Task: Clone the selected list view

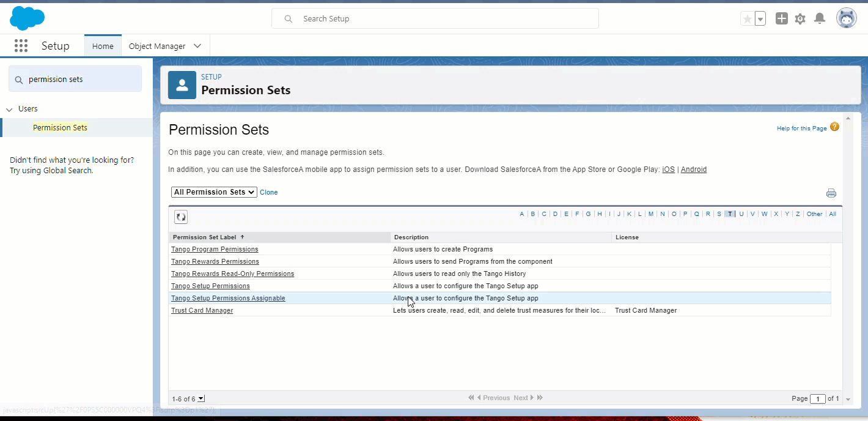Action: click(x=268, y=192)
